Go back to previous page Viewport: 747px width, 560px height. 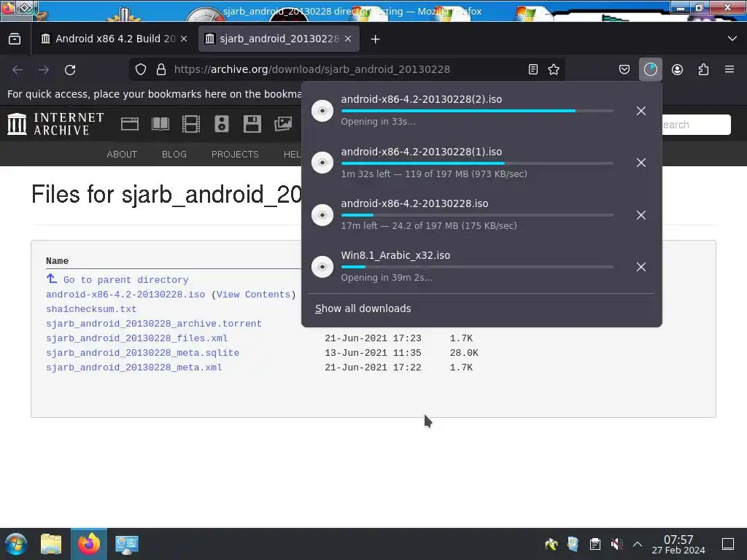point(18,69)
